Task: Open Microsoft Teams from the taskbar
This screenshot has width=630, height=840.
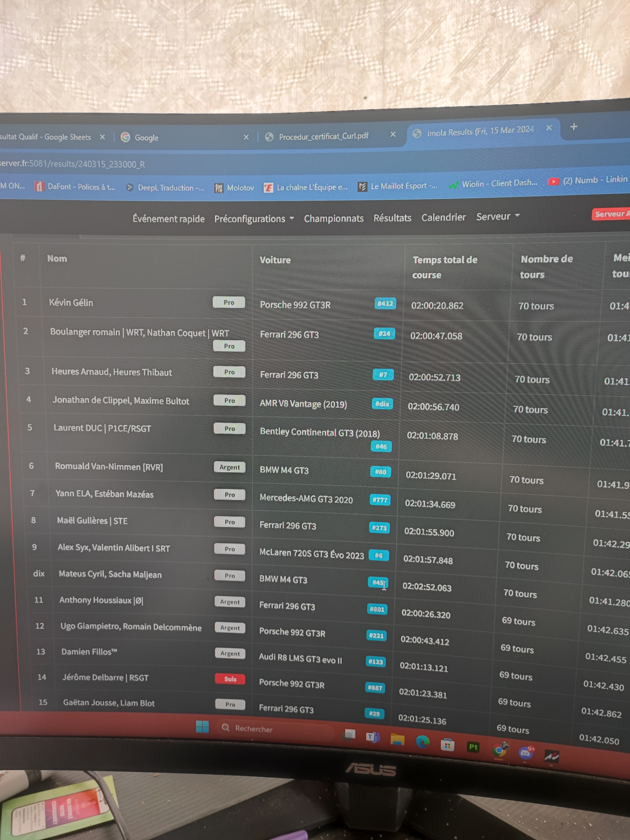Action: [373, 737]
